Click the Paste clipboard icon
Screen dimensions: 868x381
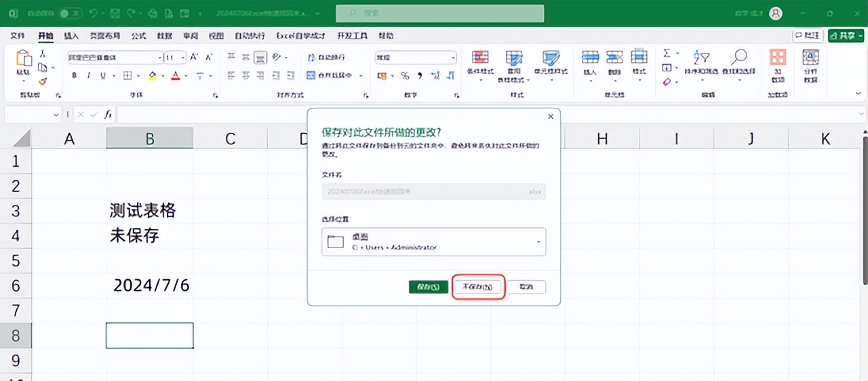pyautogui.click(x=24, y=58)
